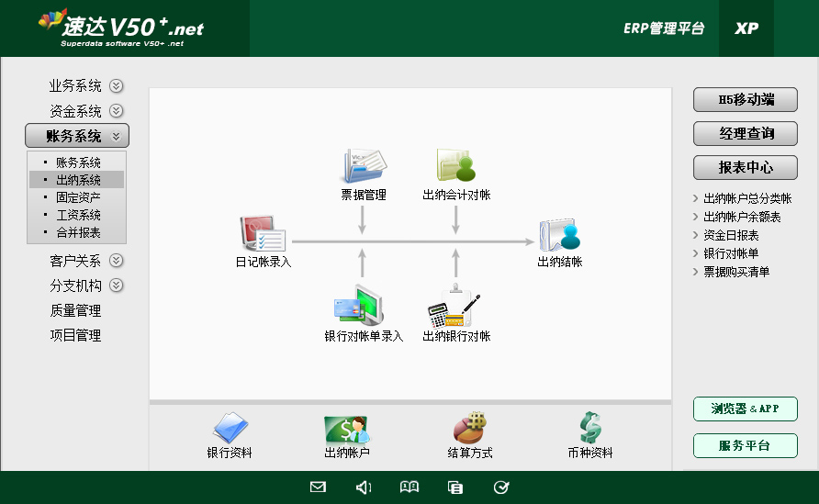Screen dimensions: 819x504
Task: Select 固定资产 in the submenu list
Action: [x=77, y=197]
